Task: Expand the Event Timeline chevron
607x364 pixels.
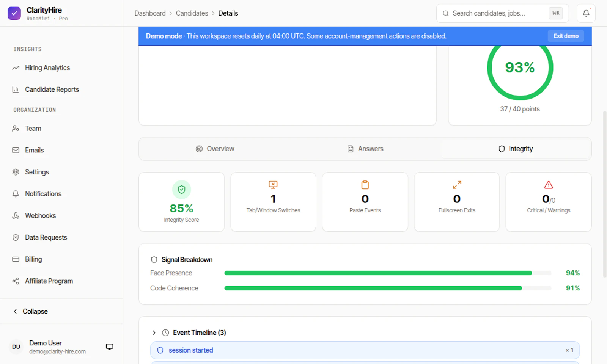Action: point(154,333)
